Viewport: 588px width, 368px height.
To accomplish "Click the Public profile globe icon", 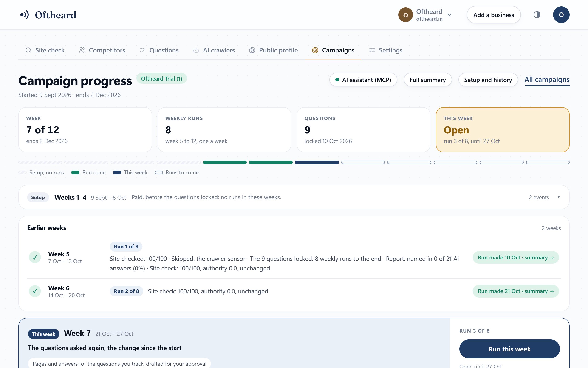I will pyautogui.click(x=252, y=50).
